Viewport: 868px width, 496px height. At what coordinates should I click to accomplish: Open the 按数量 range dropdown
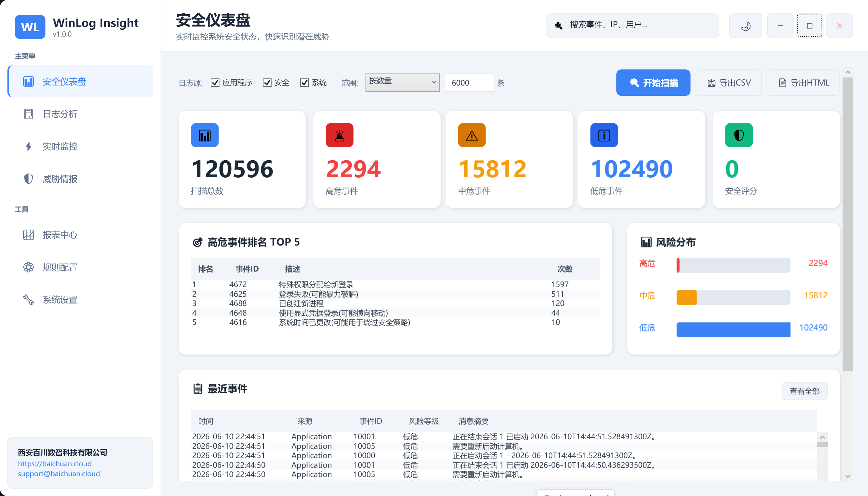[402, 82]
